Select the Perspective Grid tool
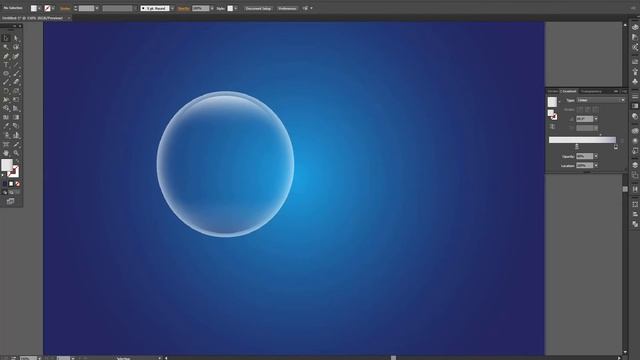The height and width of the screenshot is (360, 640). [x=16, y=109]
